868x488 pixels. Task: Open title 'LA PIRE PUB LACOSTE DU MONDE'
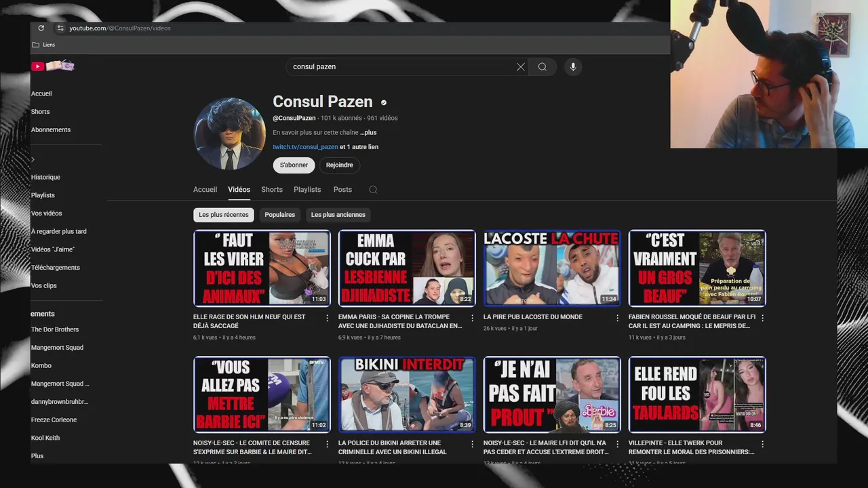533,317
